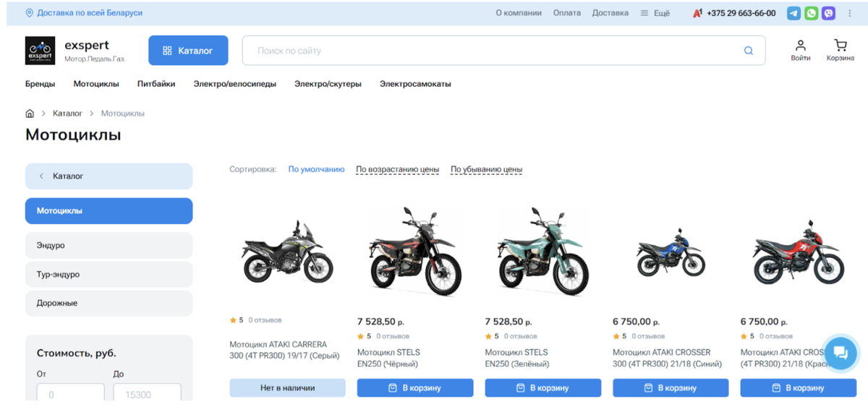This screenshot has width=868, height=407.
Task: Select the Дорожные subcategory
Action: pos(109,304)
